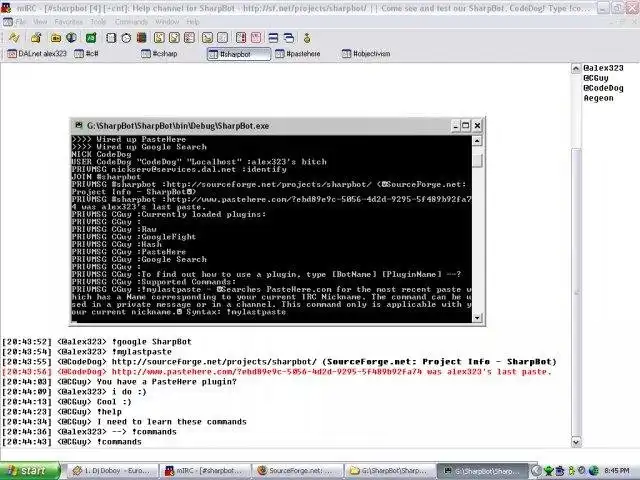Click the Connect lightning bolt toolbar icon

point(14,38)
